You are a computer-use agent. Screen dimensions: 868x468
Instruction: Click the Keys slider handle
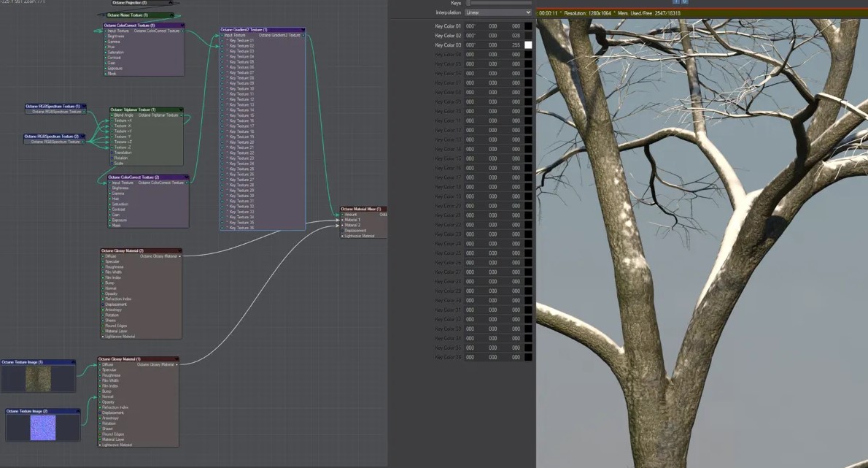click(x=468, y=3)
